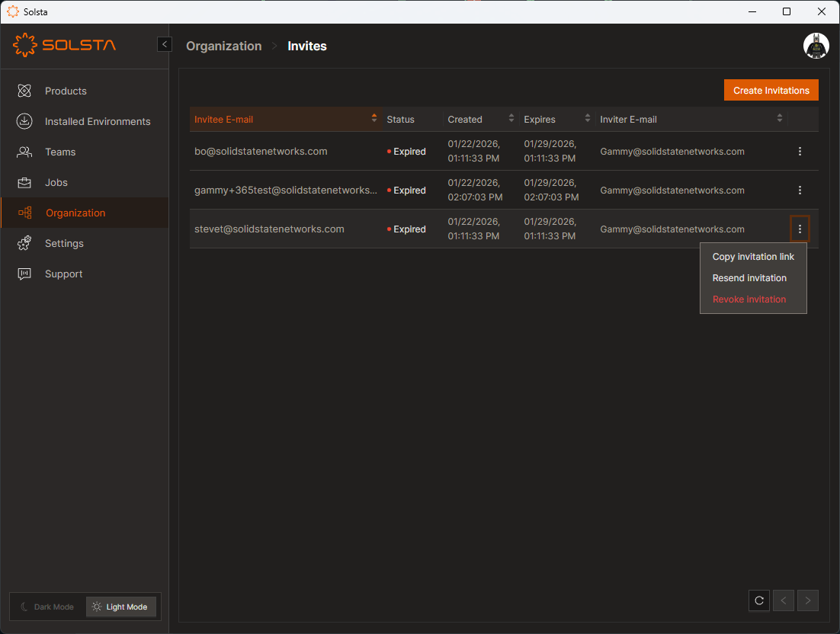Open Support section label

tap(64, 274)
